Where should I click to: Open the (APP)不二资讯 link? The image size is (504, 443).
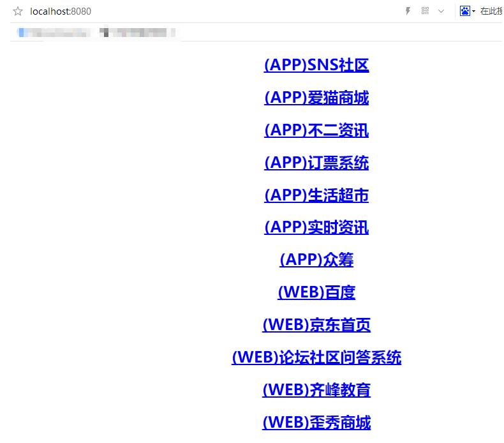316,130
